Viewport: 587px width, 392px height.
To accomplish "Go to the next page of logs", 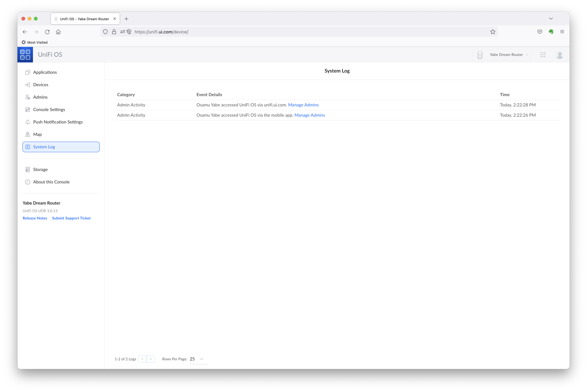I will click(151, 359).
